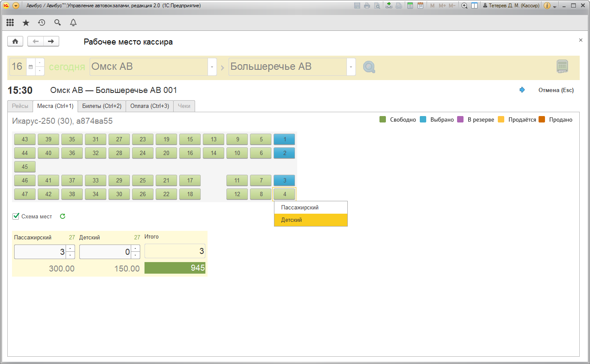The image size is (590, 364).
Task: Expand the Большеречье АВ destination dropdown
Action: click(351, 67)
